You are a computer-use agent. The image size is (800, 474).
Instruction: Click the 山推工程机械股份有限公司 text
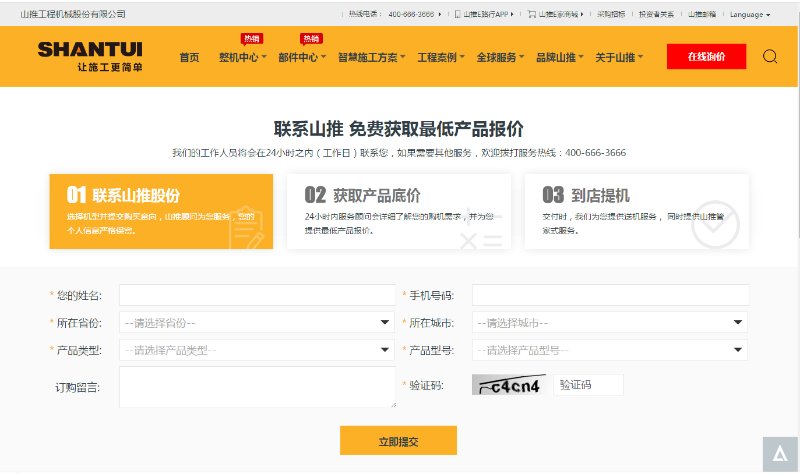point(73,14)
